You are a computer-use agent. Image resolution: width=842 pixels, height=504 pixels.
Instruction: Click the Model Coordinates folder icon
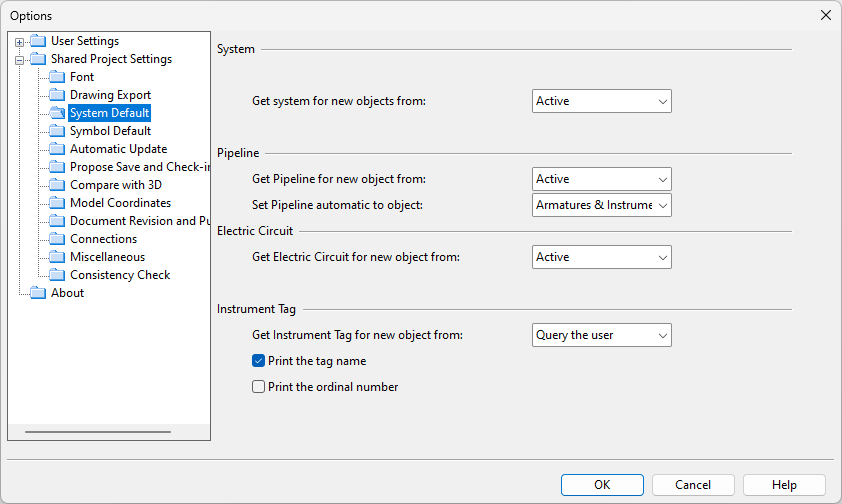[x=57, y=203]
